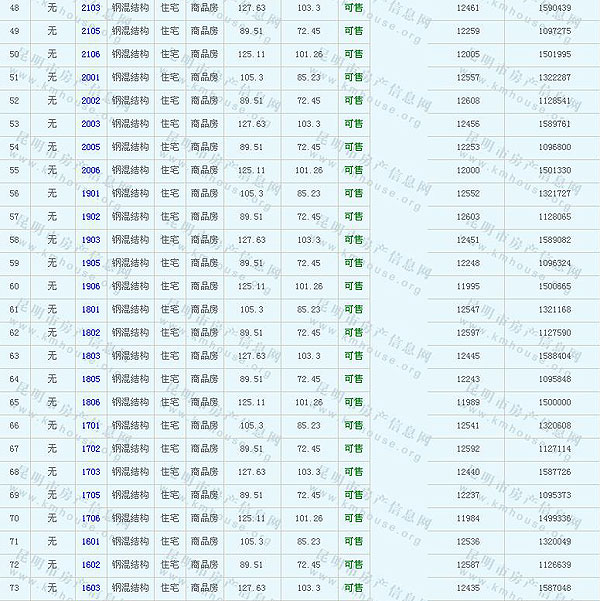Click room number 2106
The height and width of the screenshot is (601, 600).
[x=90, y=54]
